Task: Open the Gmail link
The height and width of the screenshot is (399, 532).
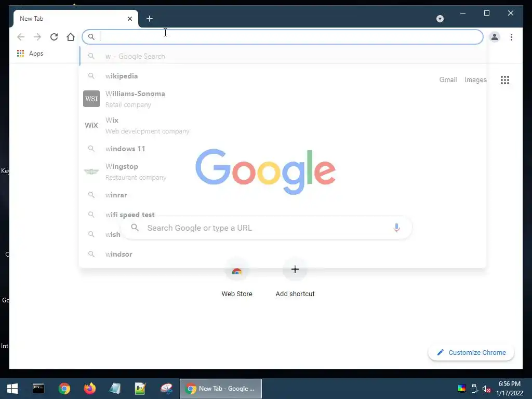Action: pos(448,79)
